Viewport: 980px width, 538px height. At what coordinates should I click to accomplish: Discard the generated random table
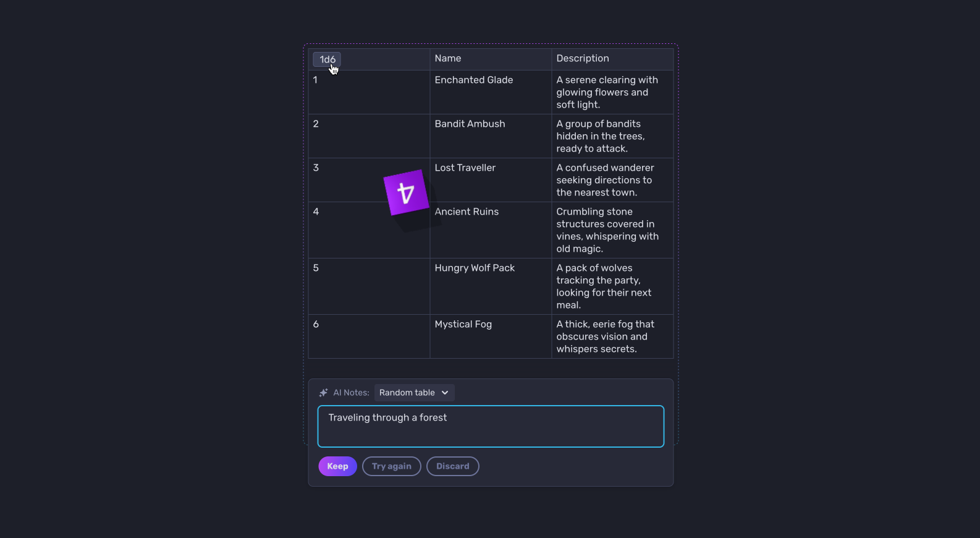(453, 466)
